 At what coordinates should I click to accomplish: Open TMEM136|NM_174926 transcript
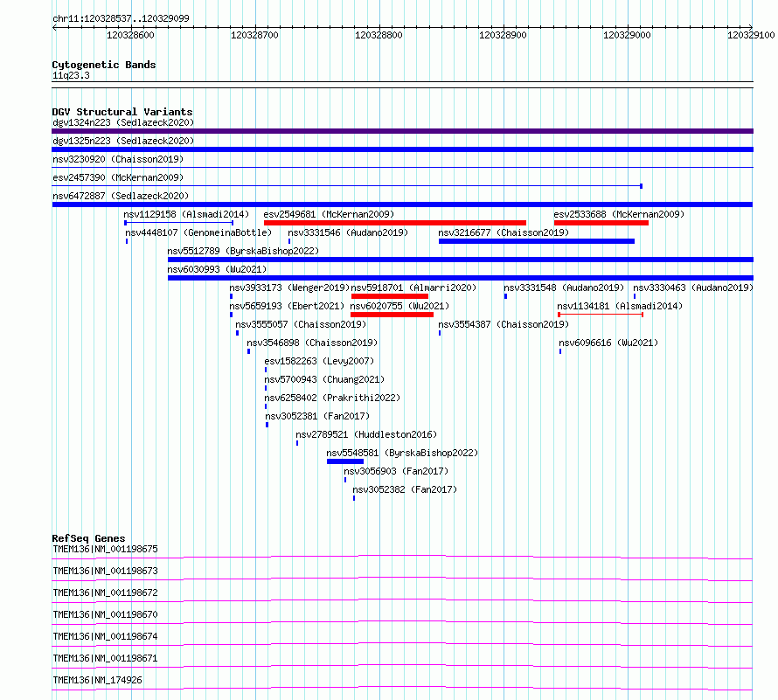tap(97, 680)
